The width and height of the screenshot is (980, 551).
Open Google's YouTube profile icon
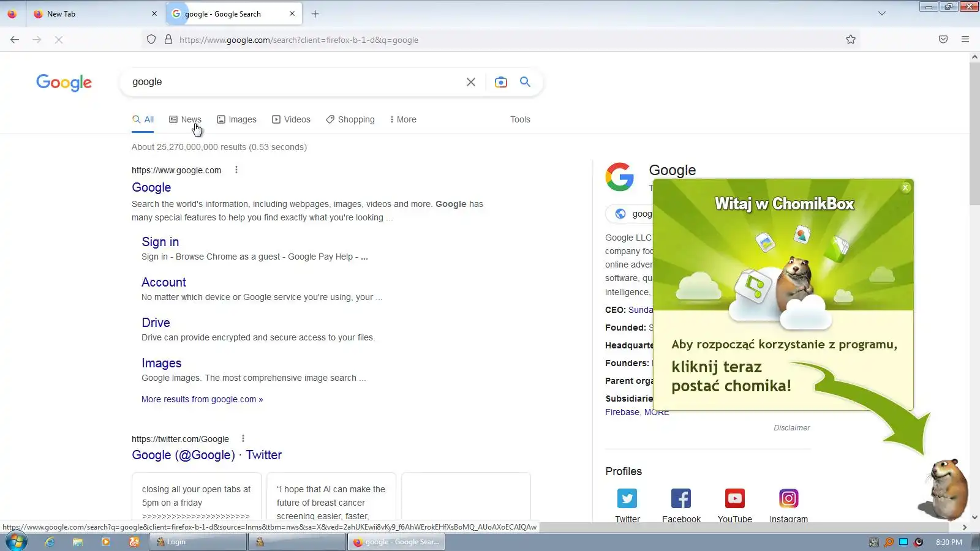[735, 498]
